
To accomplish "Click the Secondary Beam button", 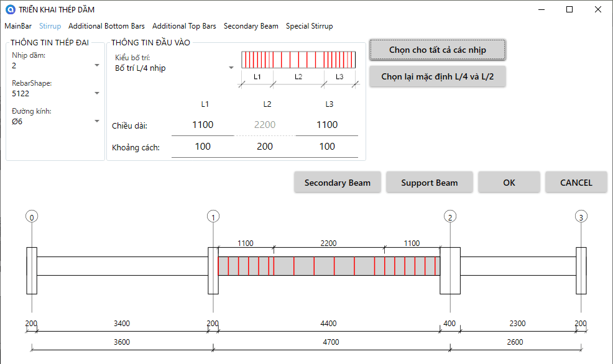I will click(x=338, y=183).
